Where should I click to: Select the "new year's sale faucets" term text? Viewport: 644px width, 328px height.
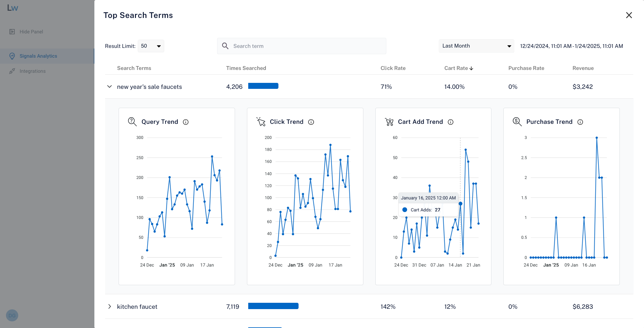[x=149, y=87]
